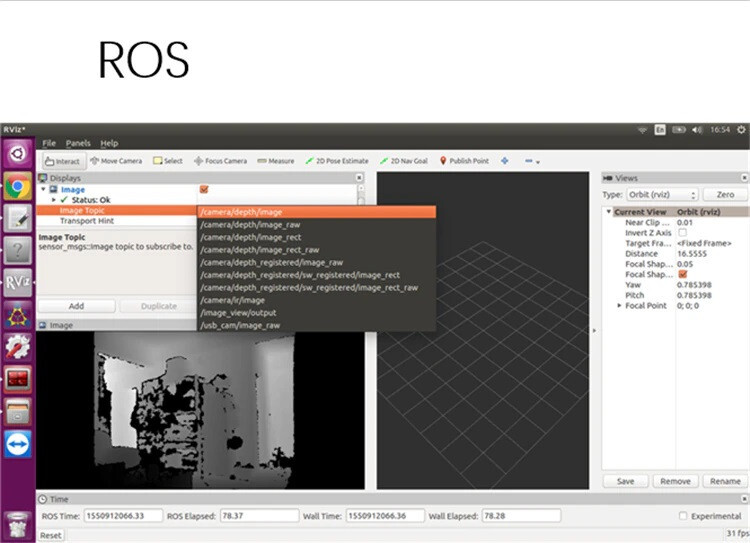
Task: Open the Help question mark dock icon
Action: [x=18, y=250]
